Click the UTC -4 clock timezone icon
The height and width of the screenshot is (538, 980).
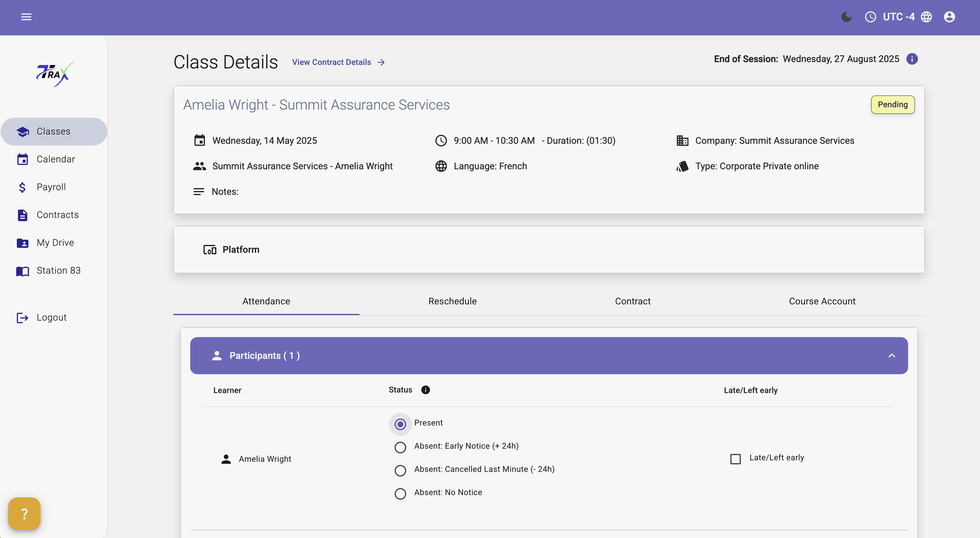[x=870, y=17]
